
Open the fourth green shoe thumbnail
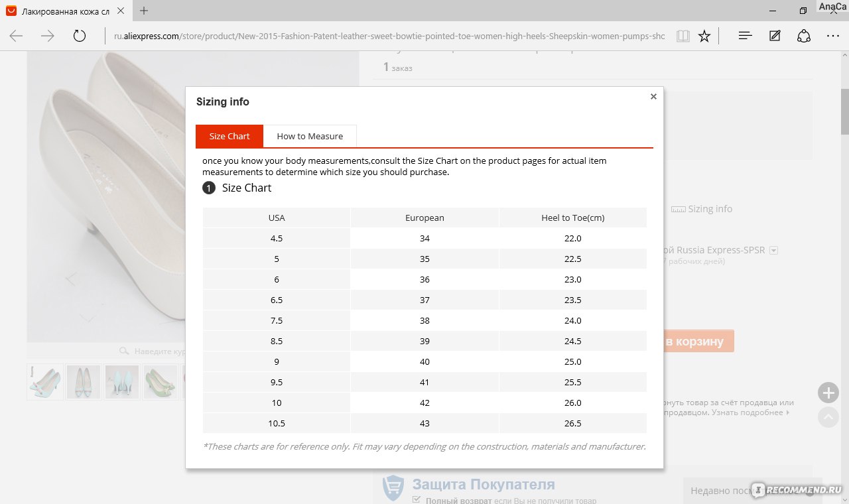161,382
